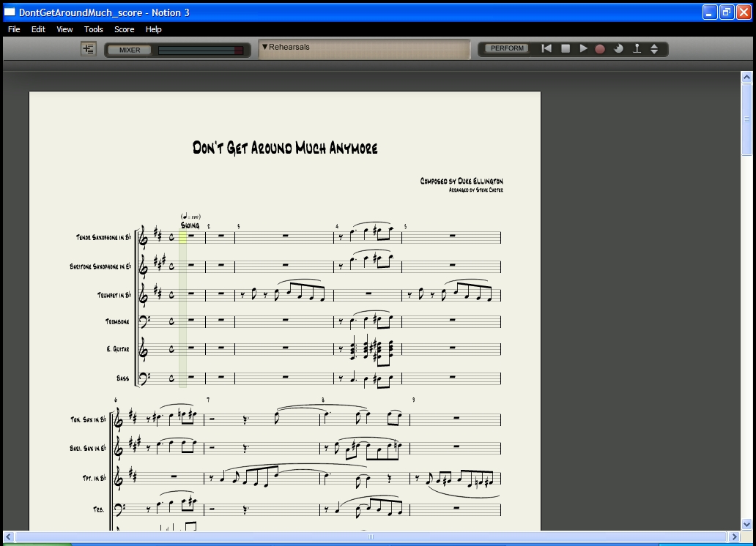Click the score setup icon left of Mixer

[x=89, y=49]
